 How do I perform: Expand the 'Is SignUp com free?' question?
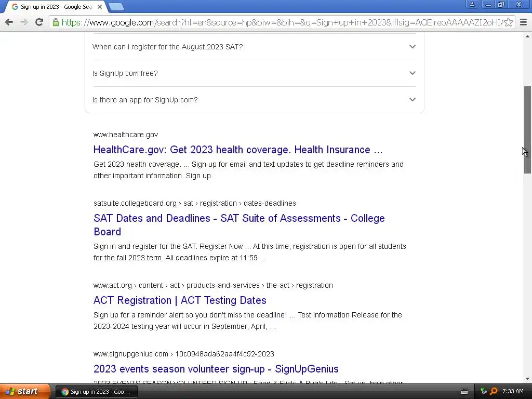pos(254,73)
